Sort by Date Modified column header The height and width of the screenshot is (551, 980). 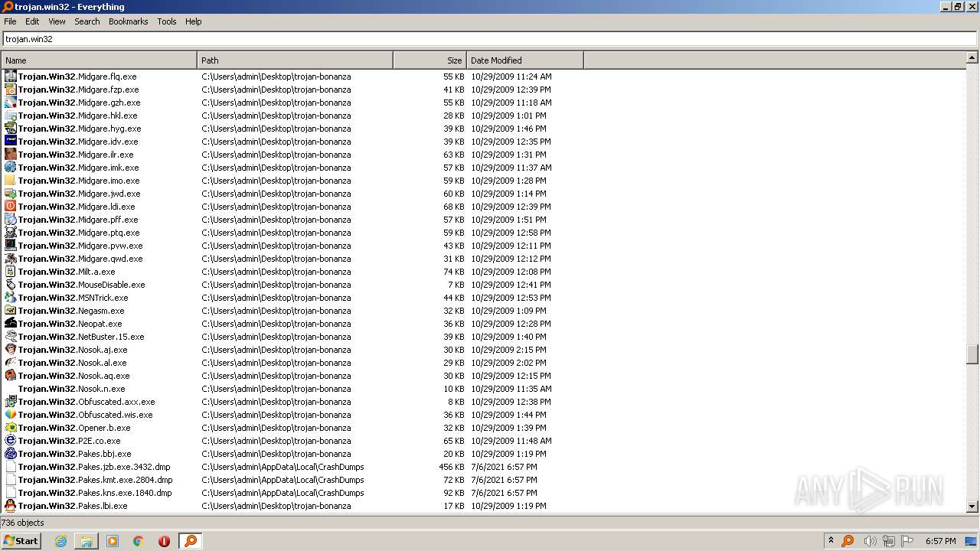pos(524,60)
